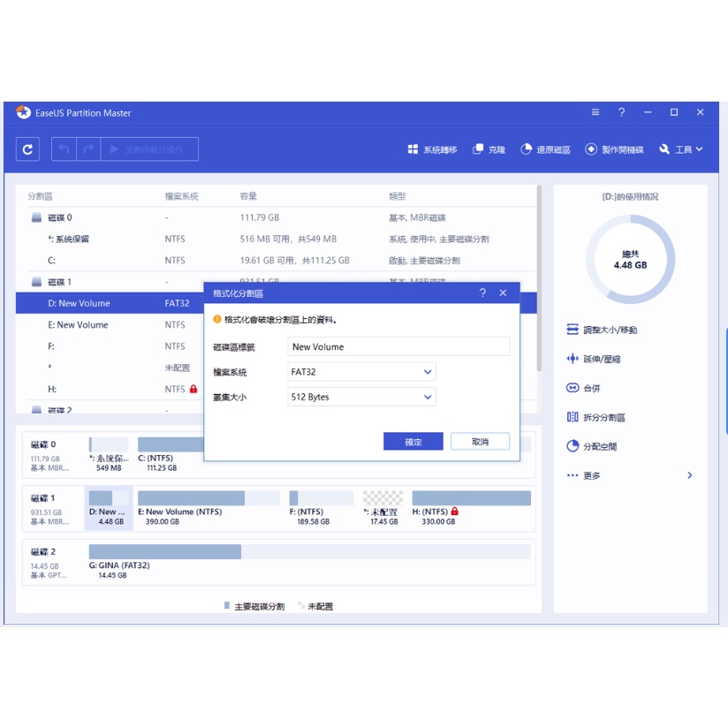
Task: Click the system migration (系統轉移) icon
Action: (413, 149)
